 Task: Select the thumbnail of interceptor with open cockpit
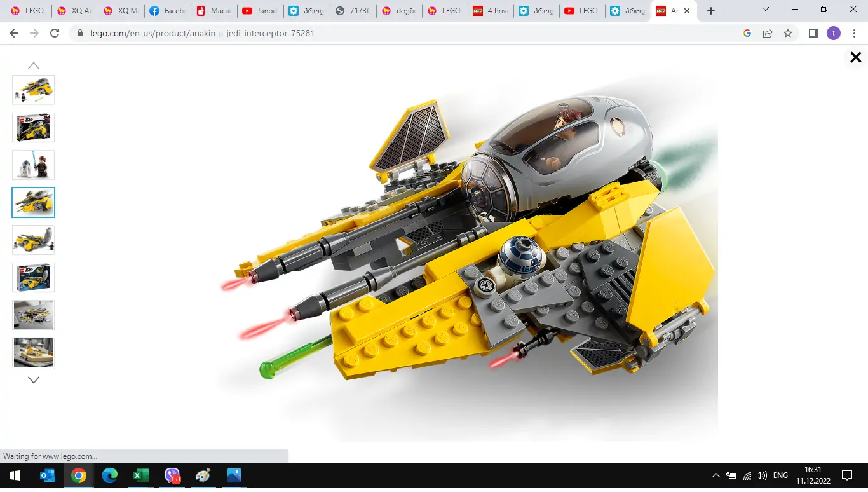[34, 240]
